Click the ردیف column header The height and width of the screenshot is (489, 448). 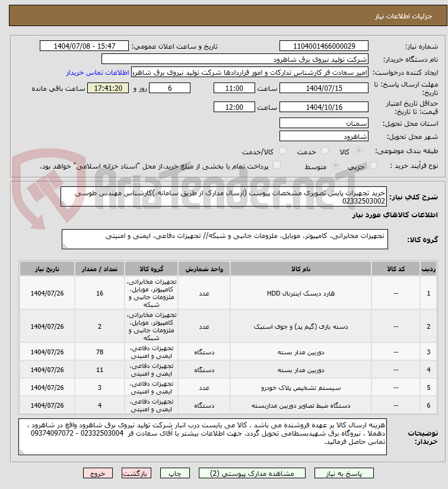pyautogui.click(x=428, y=269)
